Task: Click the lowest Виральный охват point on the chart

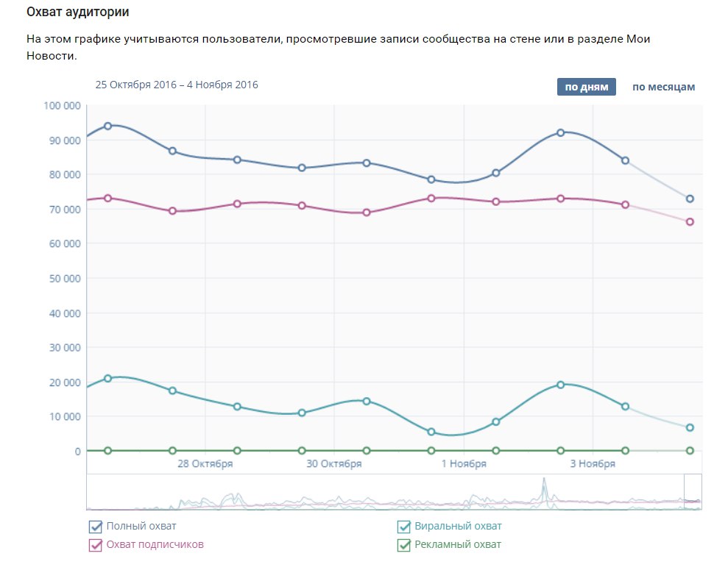Action: (x=431, y=432)
